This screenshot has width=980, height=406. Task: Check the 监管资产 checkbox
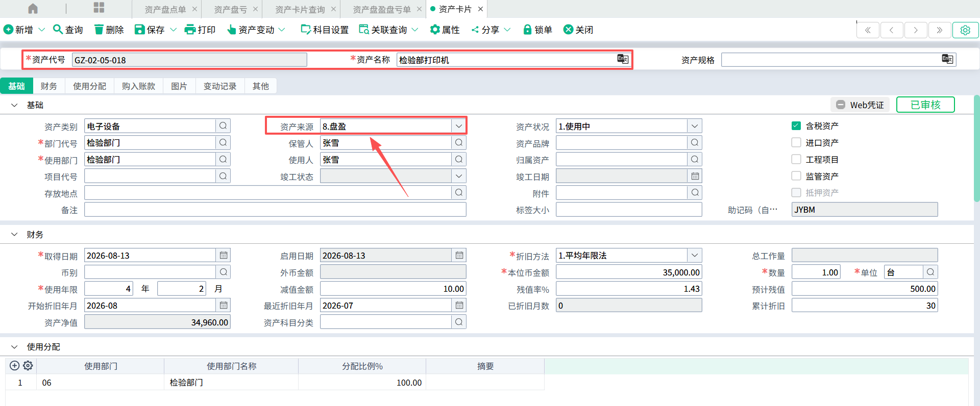point(796,176)
